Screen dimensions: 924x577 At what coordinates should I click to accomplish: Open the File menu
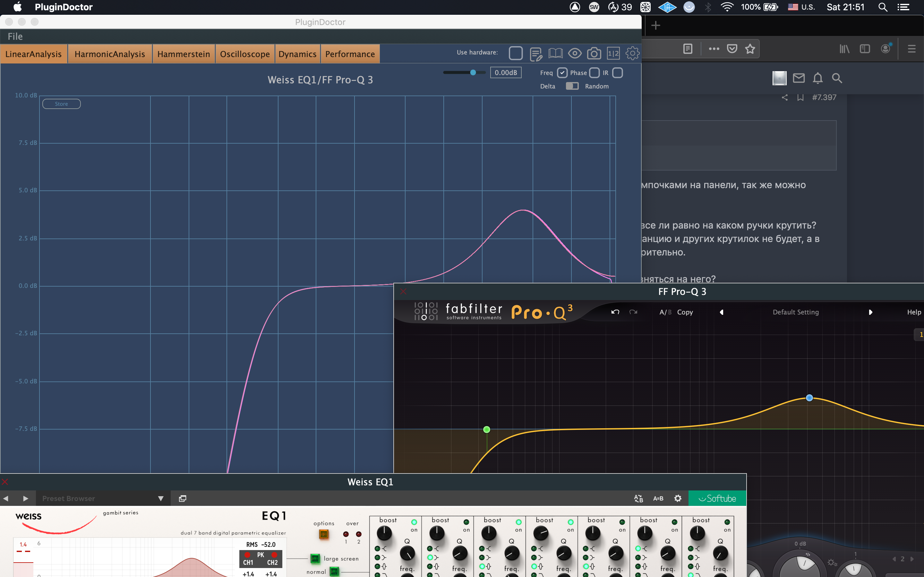pos(15,36)
